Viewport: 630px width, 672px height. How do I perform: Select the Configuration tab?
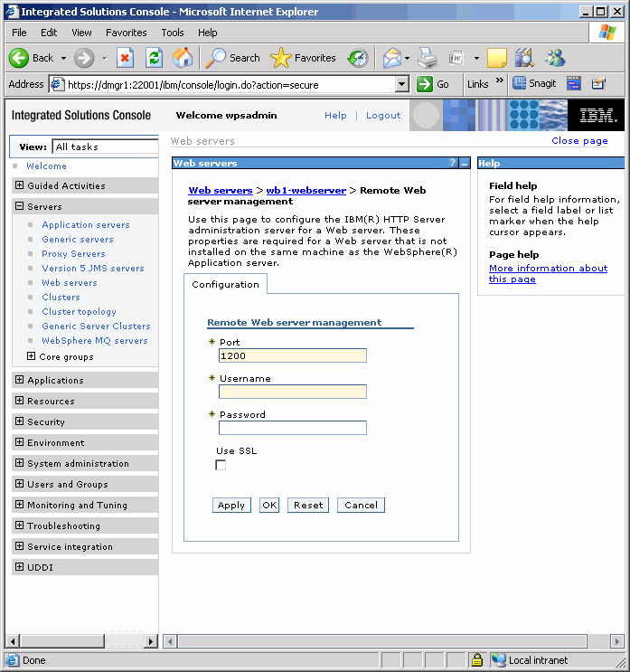click(x=225, y=284)
